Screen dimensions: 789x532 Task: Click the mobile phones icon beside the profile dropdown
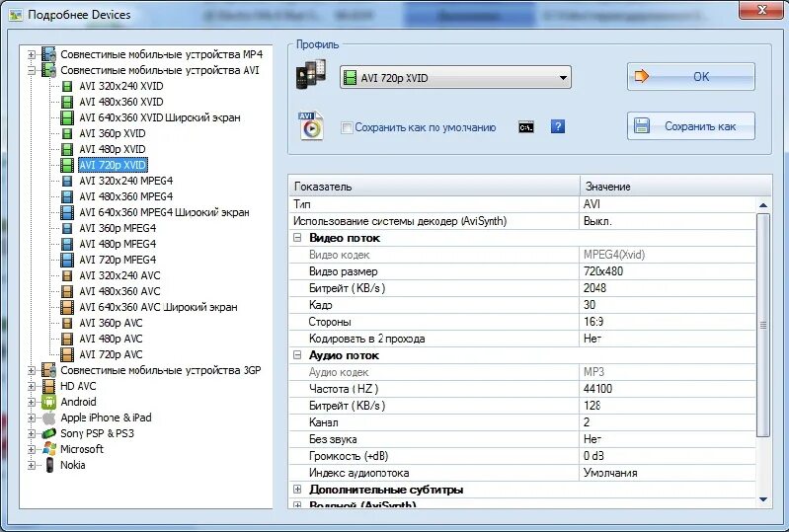coord(311,75)
